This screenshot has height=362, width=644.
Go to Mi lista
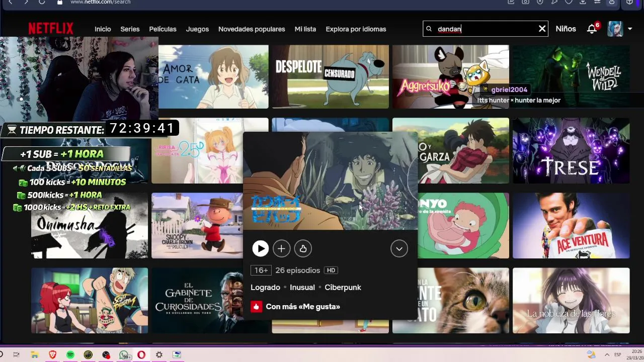coord(305,29)
